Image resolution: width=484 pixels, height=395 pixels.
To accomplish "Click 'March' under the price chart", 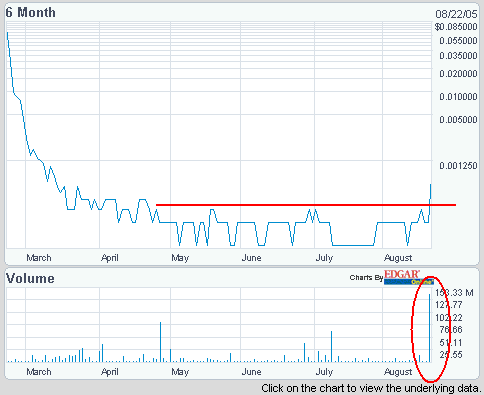I will (39, 258).
